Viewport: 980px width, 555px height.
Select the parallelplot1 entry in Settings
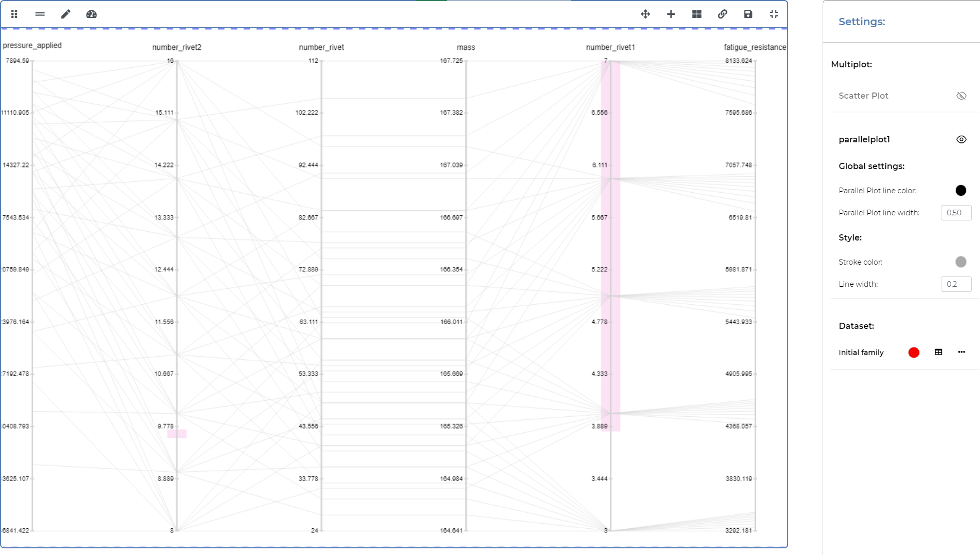pyautogui.click(x=864, y=139)
